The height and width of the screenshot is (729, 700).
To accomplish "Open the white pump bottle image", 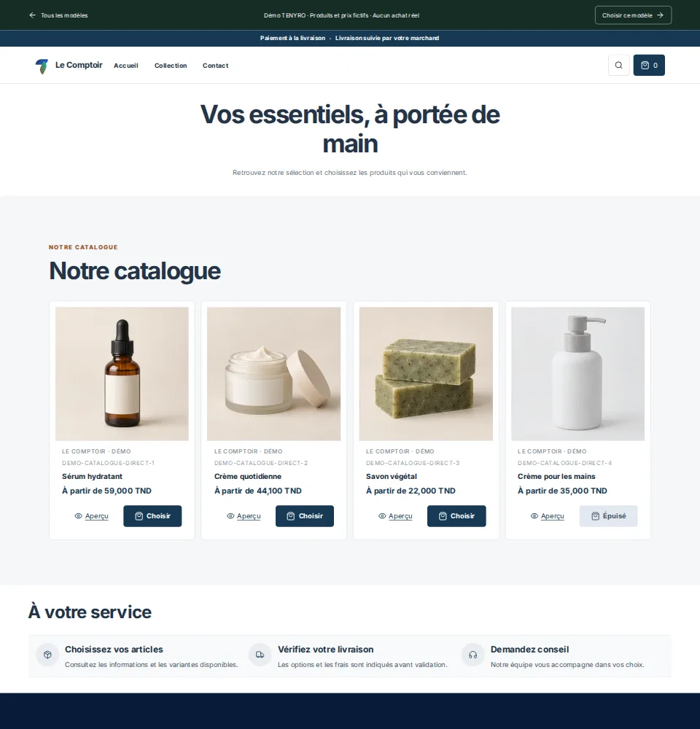I will click(577, 374).
